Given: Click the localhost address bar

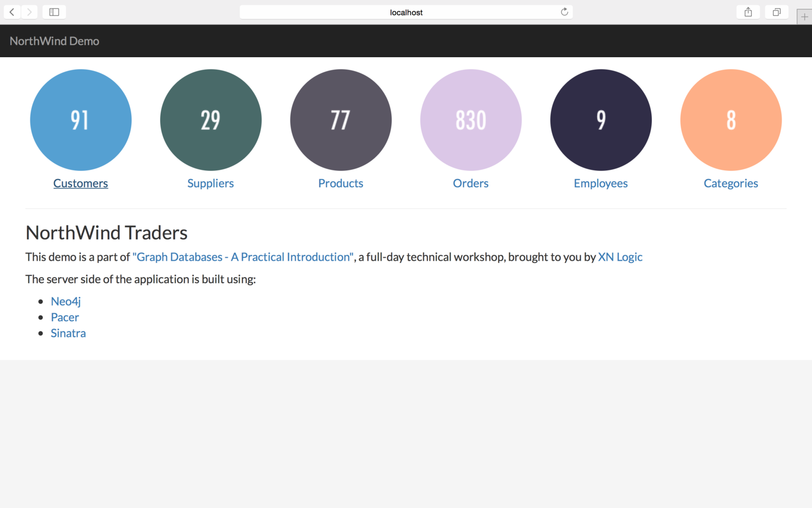Looking at the screenshot, I should (x=406, y=12).
